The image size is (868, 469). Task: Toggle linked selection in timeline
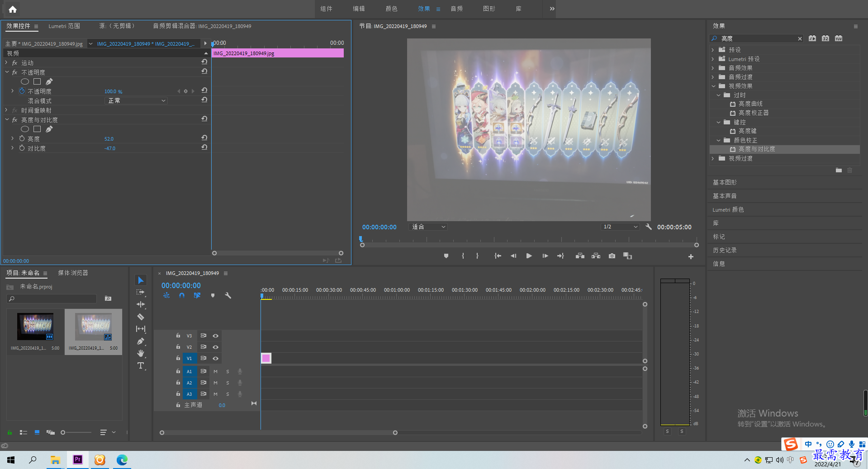[197, 295]
